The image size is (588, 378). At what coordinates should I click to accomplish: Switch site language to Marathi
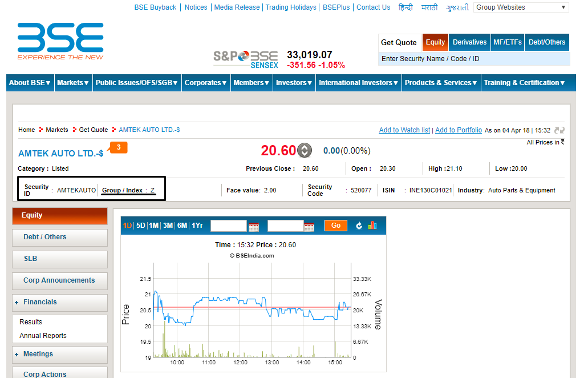coord(429,7)
